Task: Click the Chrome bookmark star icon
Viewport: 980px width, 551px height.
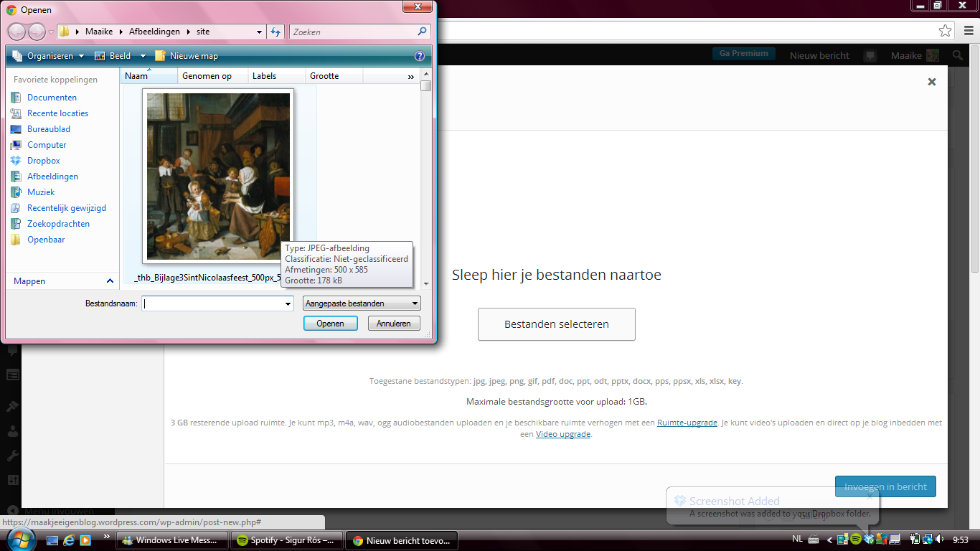Action: 946,31
